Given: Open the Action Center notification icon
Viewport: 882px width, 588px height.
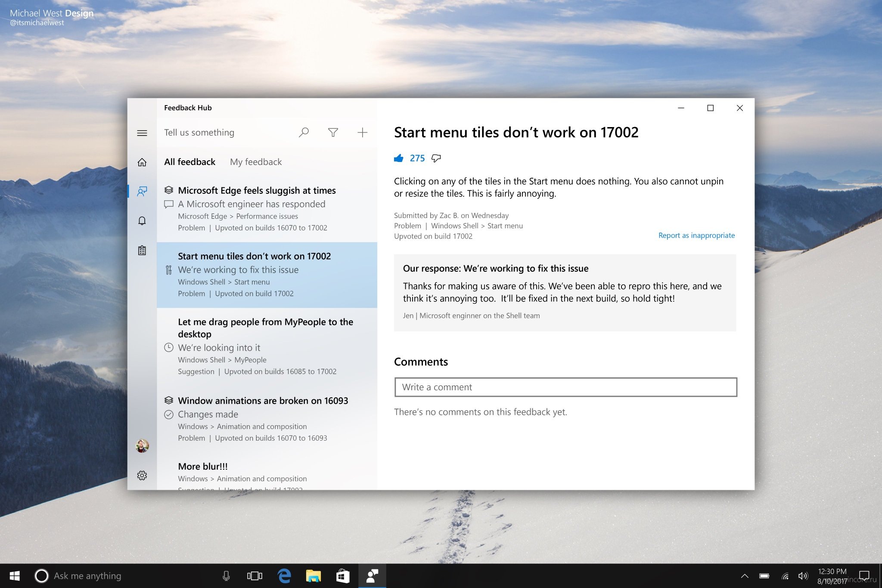Looking at the screenshot, I should (864, 576).
